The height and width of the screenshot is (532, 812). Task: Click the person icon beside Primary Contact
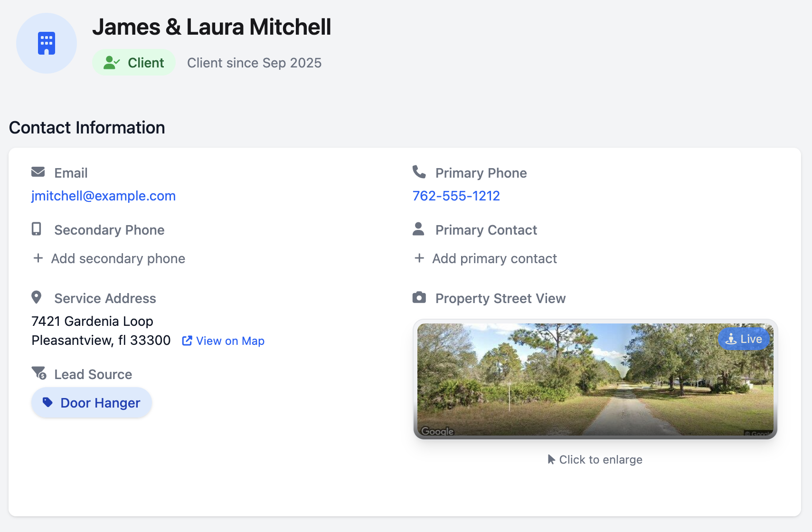(x=418, y=229)
